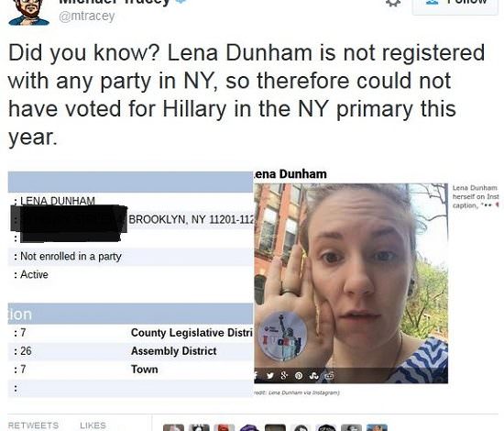504x431 pixels.
Task: Click the Follow button
Action: point(455,6)
